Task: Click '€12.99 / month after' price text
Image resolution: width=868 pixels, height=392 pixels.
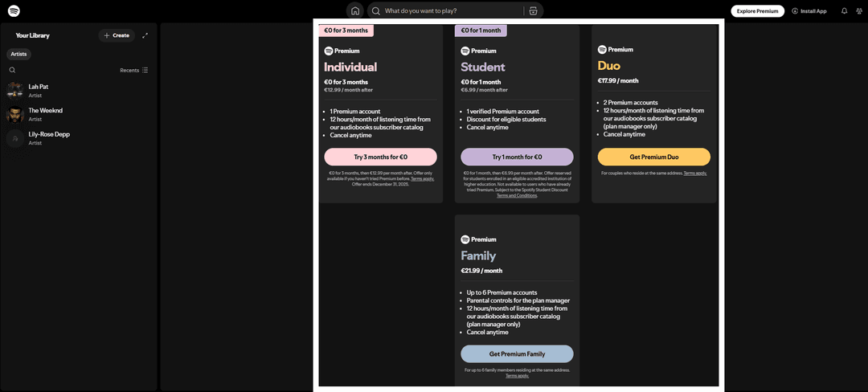Action: (348, 90)
